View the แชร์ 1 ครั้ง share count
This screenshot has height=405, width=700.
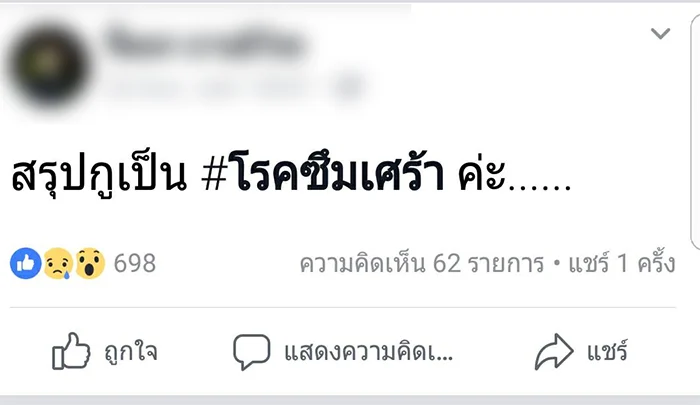[x=621, y=263]
